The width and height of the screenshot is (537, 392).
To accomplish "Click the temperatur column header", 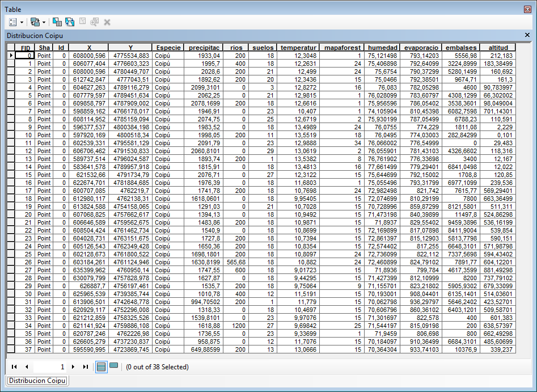I will coord(298,48).
